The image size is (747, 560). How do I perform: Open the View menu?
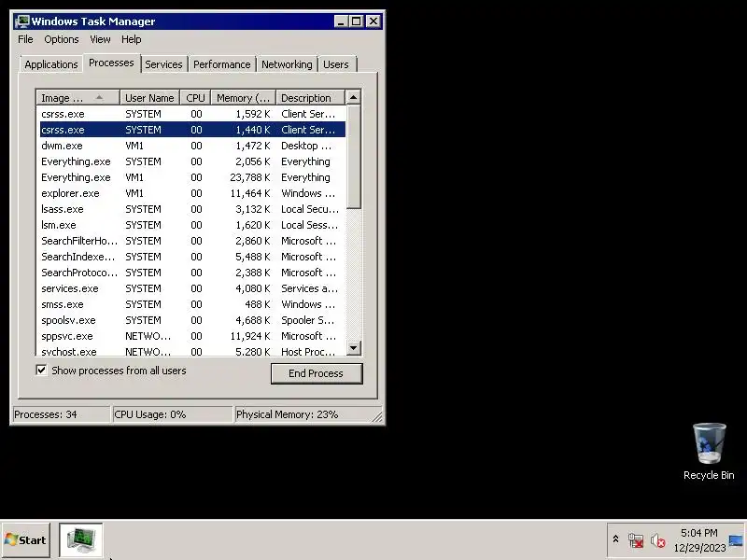point(100,39)
